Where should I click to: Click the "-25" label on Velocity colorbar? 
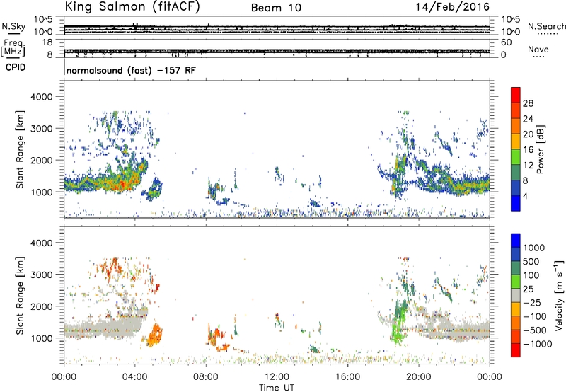tap(533, 302)
